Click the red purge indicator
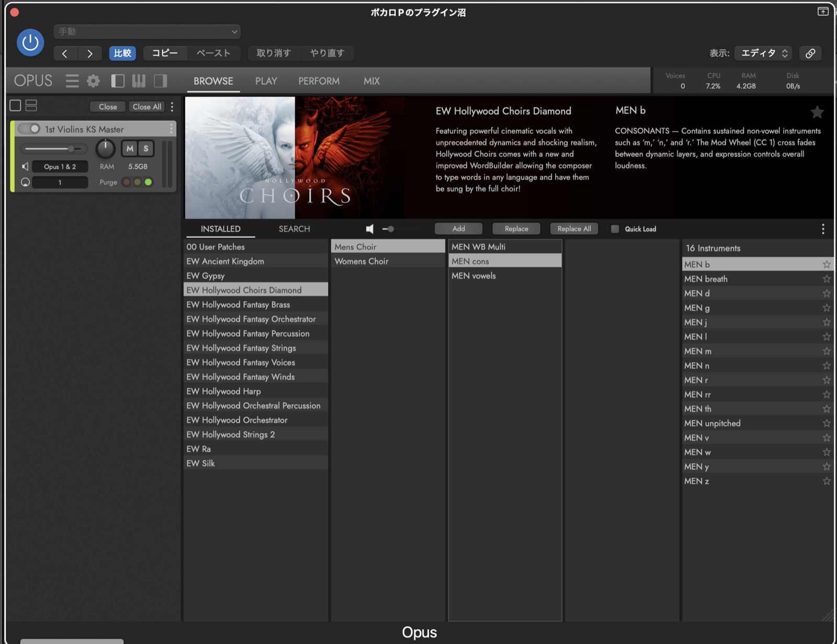The image size is (837, 644). 126,182
